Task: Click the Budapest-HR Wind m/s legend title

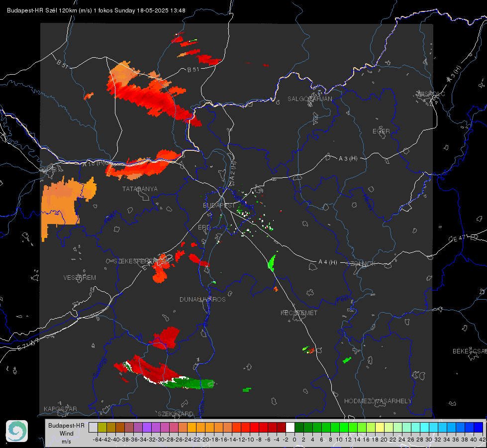Action: click(67, 434)
